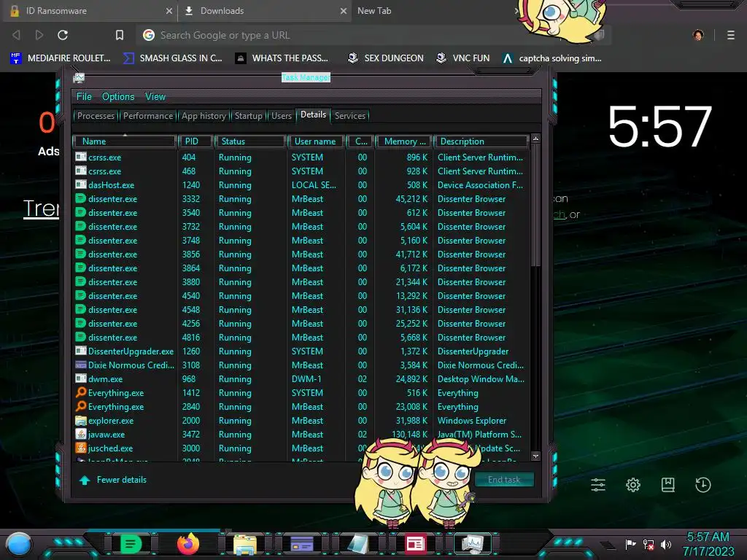Open Task Manager Options menu
Viewport: 747px width, 560px height.
pos(118,97)
